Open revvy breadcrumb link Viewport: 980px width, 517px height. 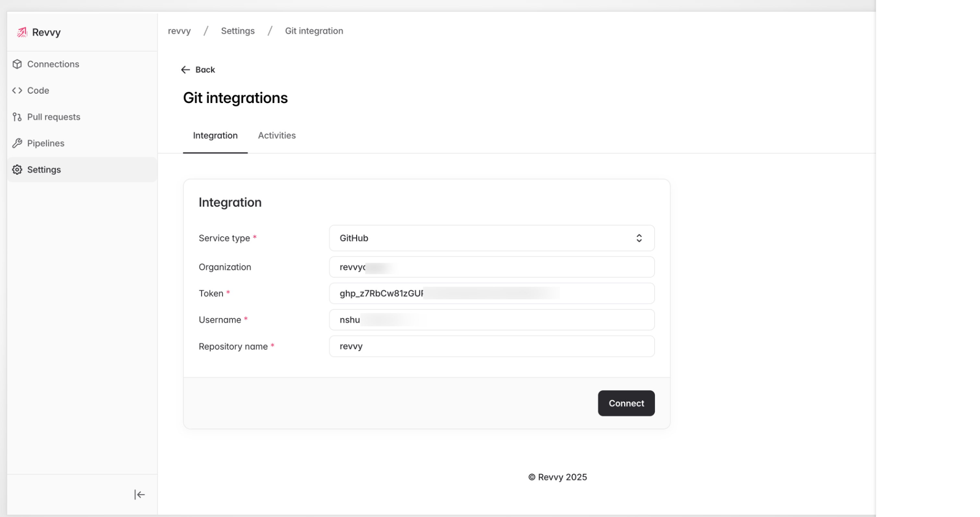(x=179, y=31)
